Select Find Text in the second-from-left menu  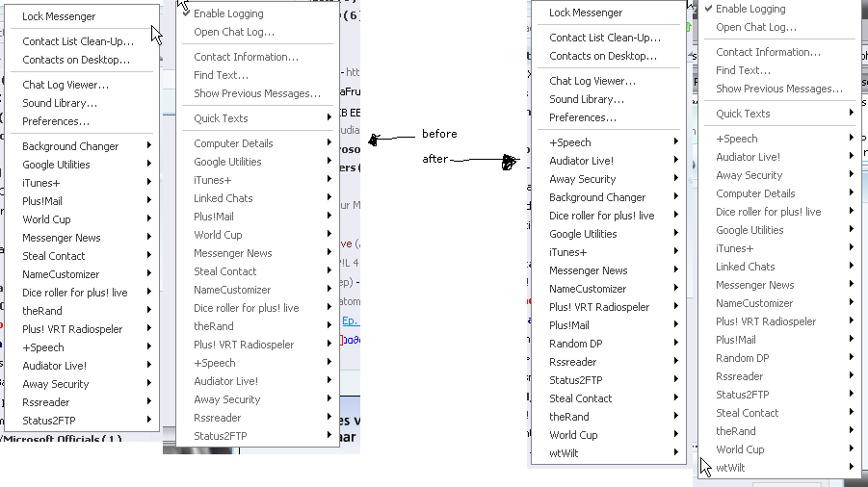point(221,75)
